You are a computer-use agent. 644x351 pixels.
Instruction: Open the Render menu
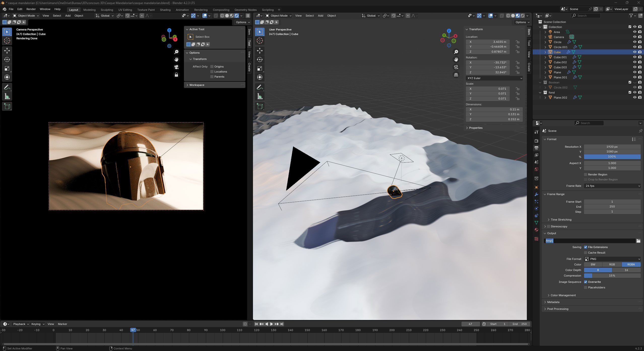tap(31, 9)
